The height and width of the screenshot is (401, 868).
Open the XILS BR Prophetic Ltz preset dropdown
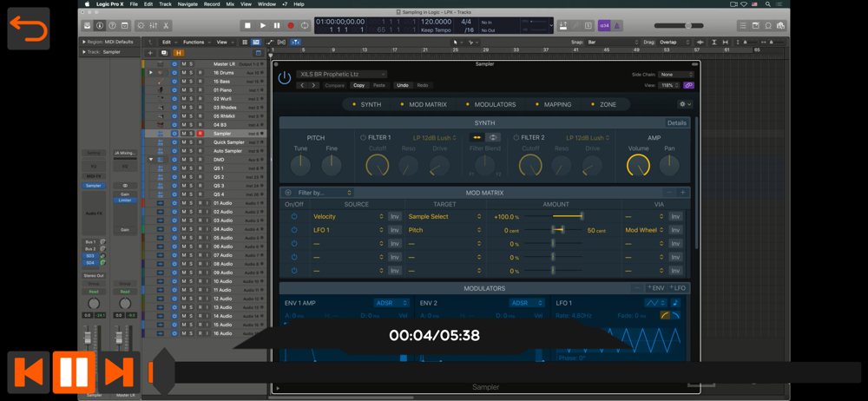pos(341,75)
